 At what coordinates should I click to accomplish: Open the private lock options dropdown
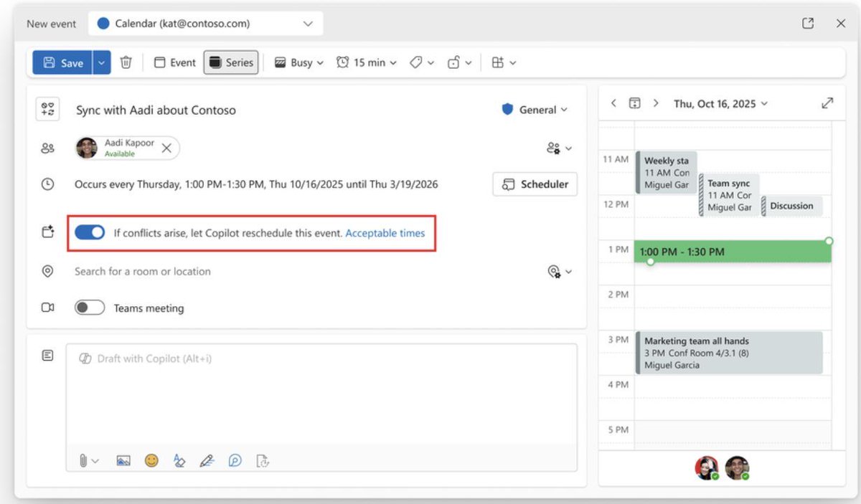tap(459, 62)
